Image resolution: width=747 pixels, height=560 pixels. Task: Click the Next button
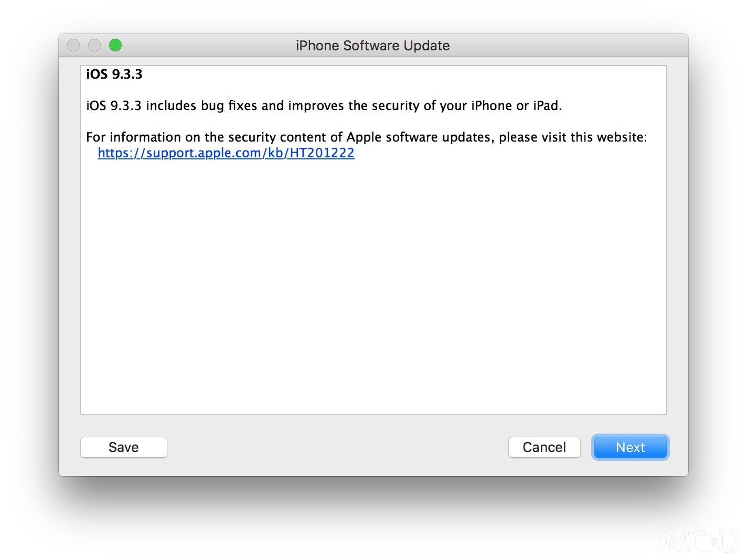(x=630, y=447)
